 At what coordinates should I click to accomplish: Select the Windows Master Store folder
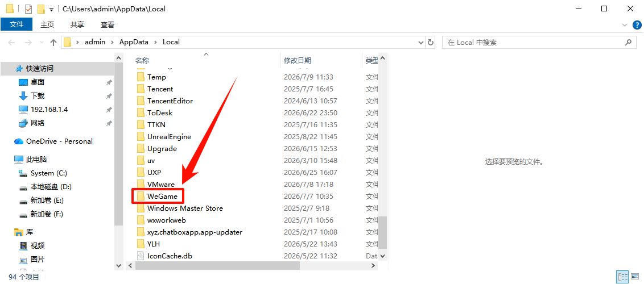[x=185, y=208]
